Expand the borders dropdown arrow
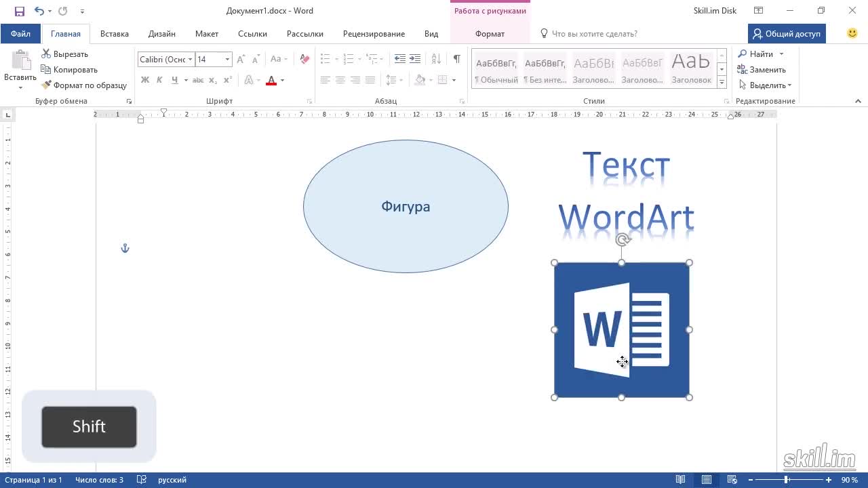This screenshot has height=488, width=868. pos(454,80)
